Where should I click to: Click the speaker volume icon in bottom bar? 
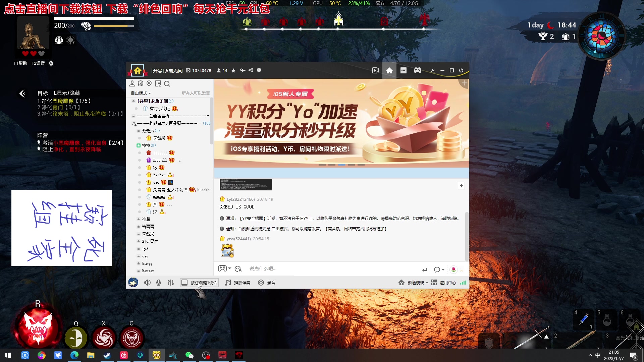point(147,283)
